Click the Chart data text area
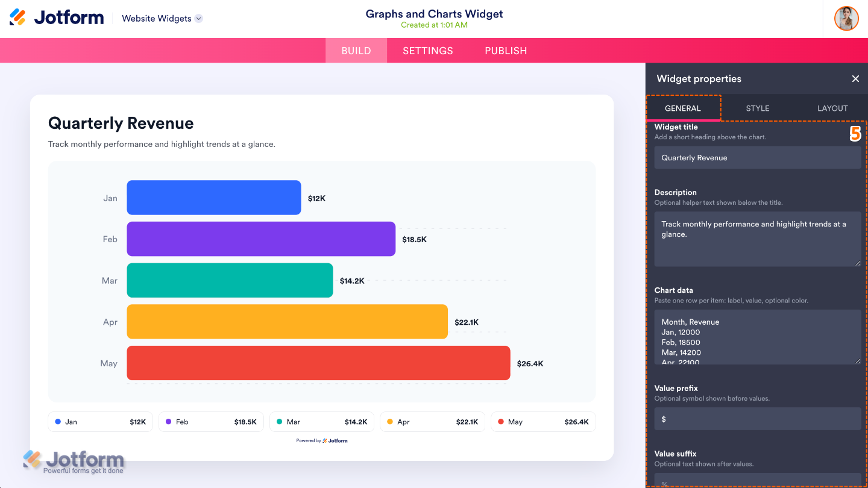This screenshot has width=868, height=488. [x=758, y=337]
